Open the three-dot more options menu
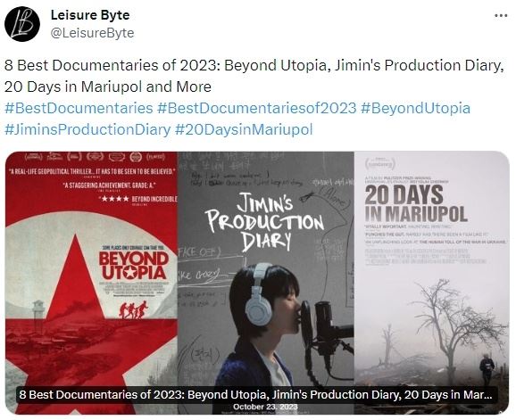Image resolution: width=516 pixels, height=420 pixels. pyautogui.click(x=501, y=16)
